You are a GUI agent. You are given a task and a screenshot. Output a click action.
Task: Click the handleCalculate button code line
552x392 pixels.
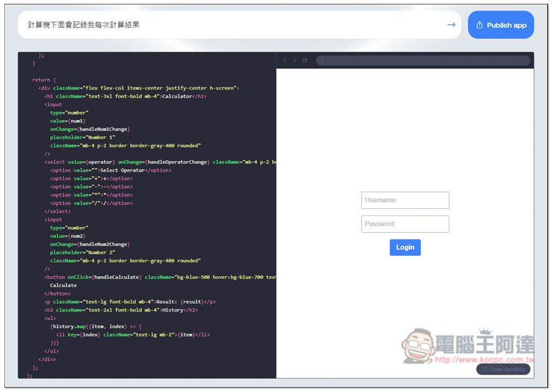160,277
